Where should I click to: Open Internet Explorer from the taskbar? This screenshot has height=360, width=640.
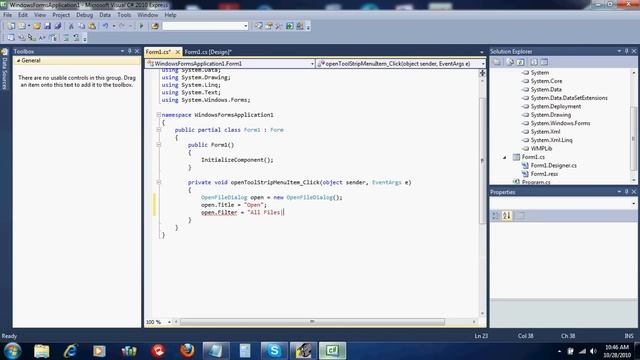[x=71, y=350]
